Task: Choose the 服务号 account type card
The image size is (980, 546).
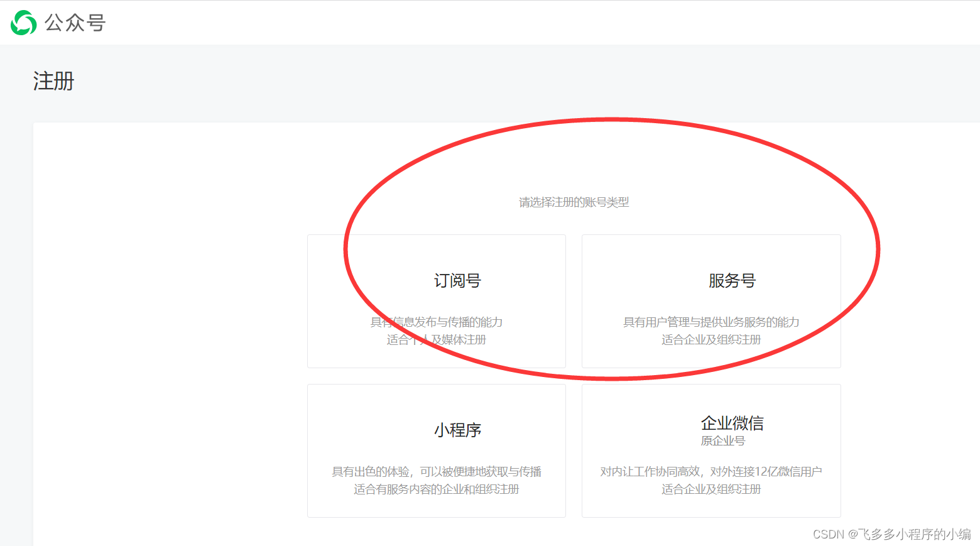Action: click(711, 301)
